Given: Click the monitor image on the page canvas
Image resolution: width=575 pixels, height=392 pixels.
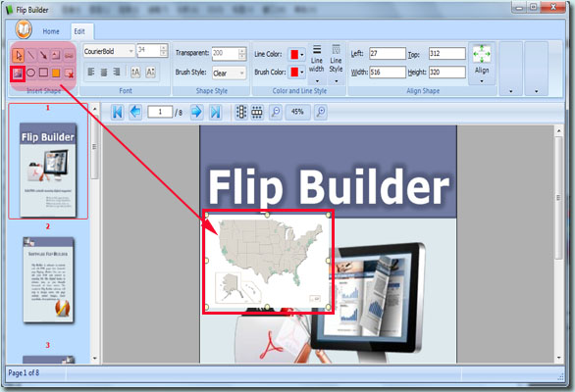Looking at the screenshot, I should tap(369, 299).
